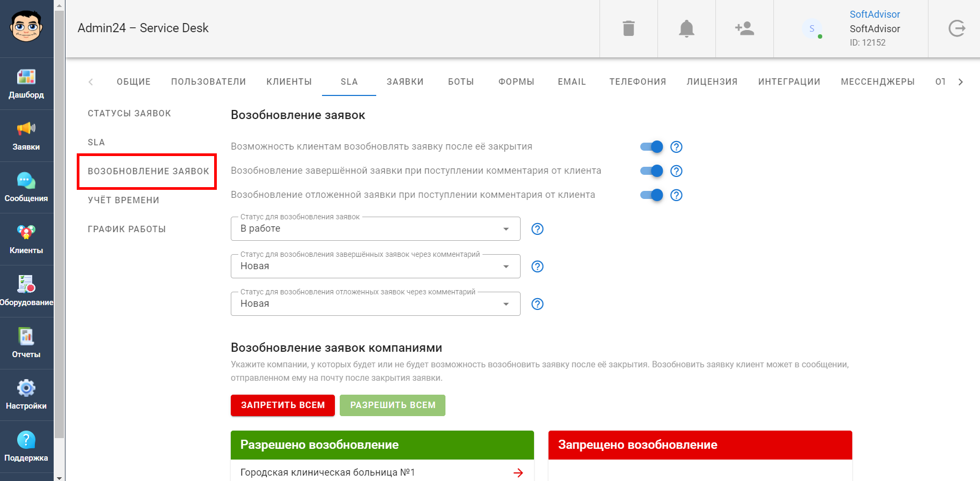Open the Настройки sidebar section

click(x=26, y=395)
